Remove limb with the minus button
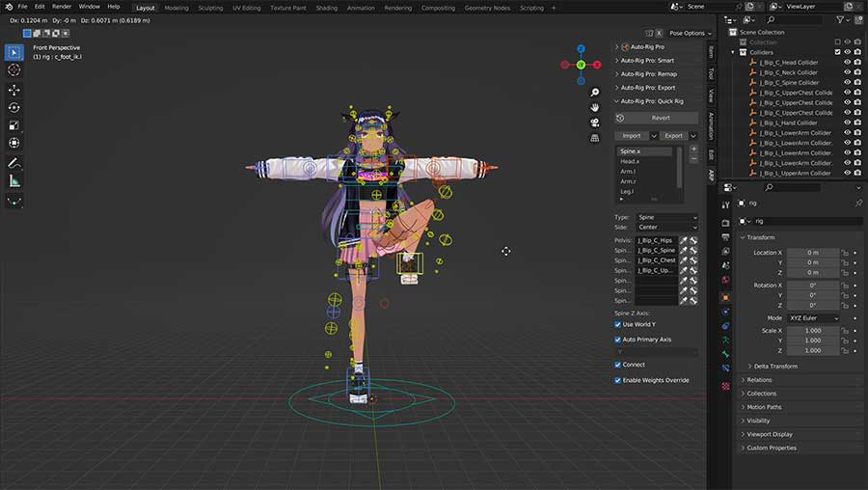 (x=693, y=159)
